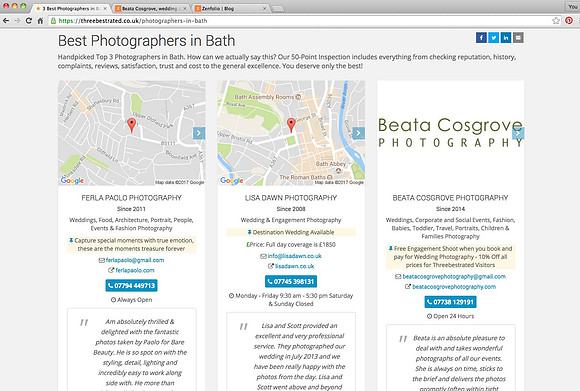Click Since 2008 under Lisa Dawn
Screen dimensions: 580x391
291,209
